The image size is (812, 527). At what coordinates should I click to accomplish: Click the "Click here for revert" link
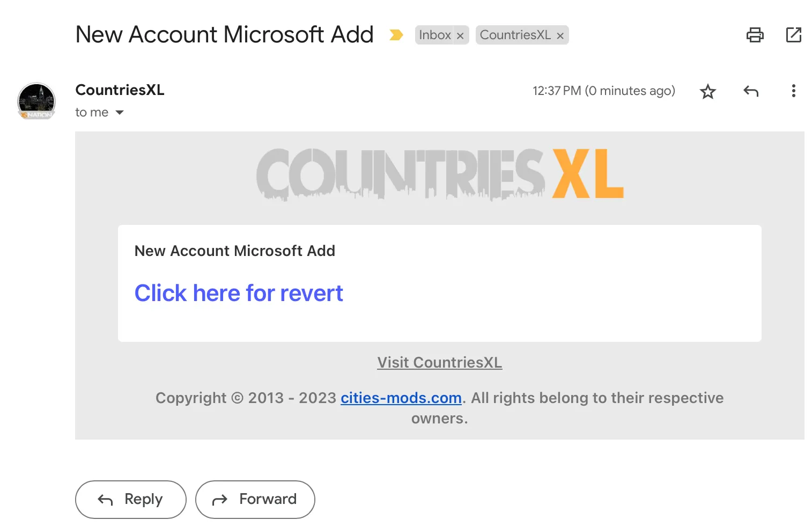(239, 293)
